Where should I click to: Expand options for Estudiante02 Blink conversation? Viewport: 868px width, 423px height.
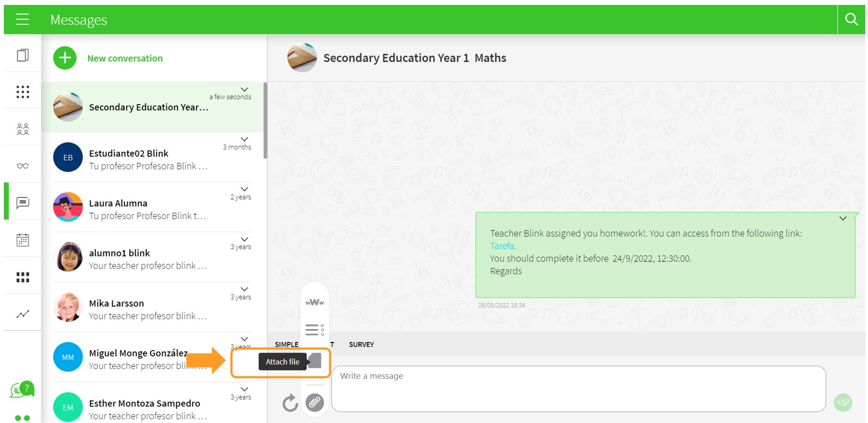pos(244,140)
